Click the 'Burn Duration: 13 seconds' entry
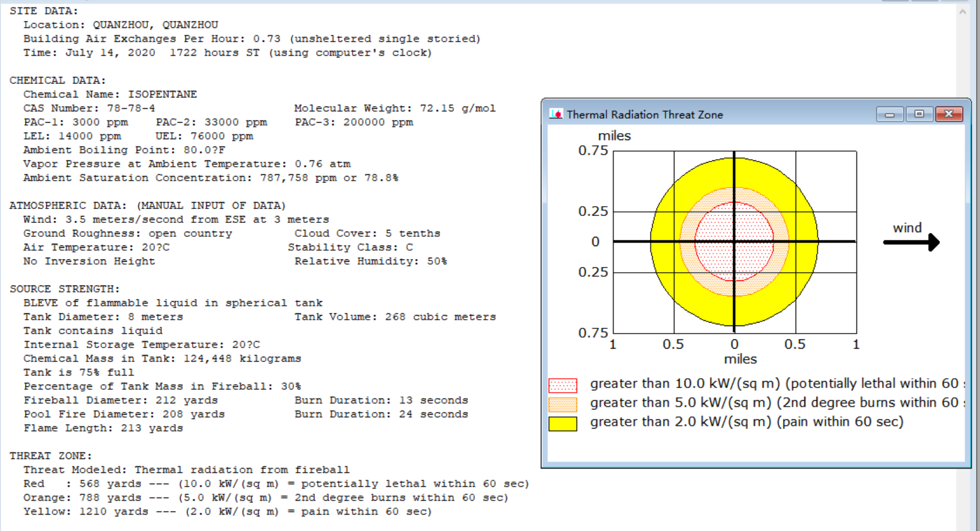This screenshot has height=531, width=980. (381, 400)
